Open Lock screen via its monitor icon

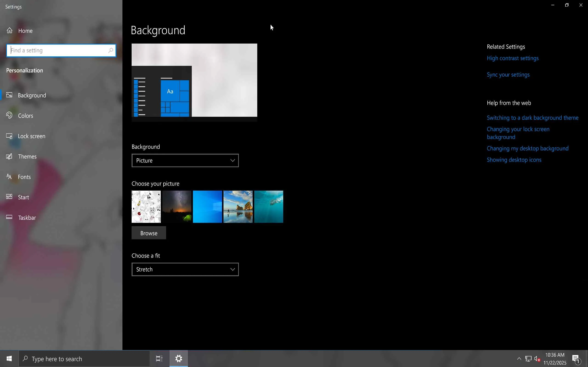click(9, 136)
